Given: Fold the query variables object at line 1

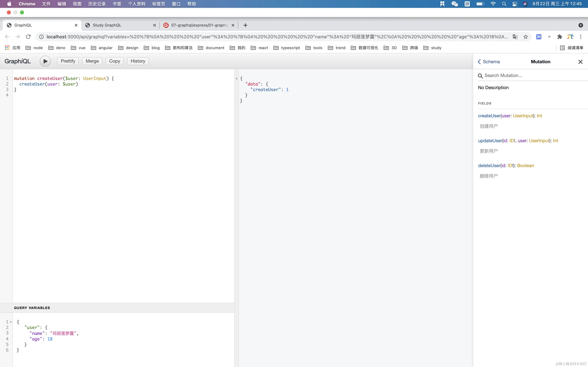Looking at the screenshot, I should (11, 322).
